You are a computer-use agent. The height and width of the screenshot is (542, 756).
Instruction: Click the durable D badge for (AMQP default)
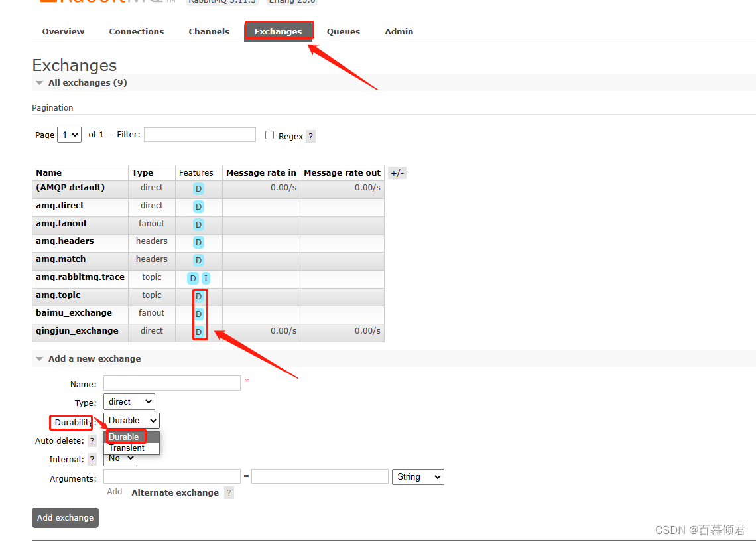pos(199,188)
